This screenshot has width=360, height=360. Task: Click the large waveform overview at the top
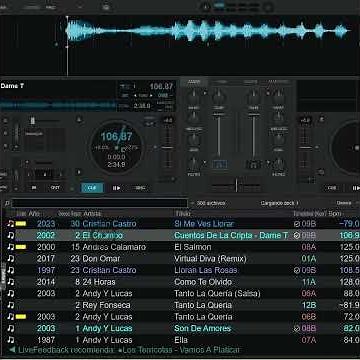(x=180, y=45)
